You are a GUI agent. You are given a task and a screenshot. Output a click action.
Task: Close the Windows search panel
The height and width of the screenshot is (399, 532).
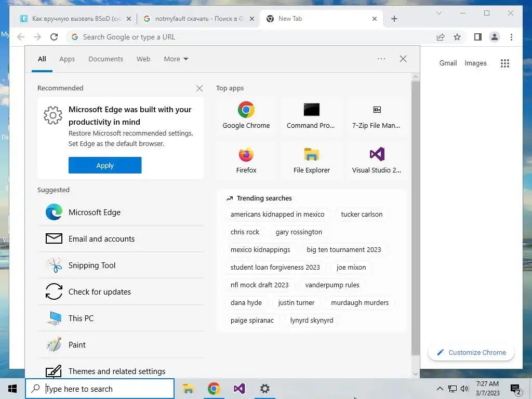(403, 59)
